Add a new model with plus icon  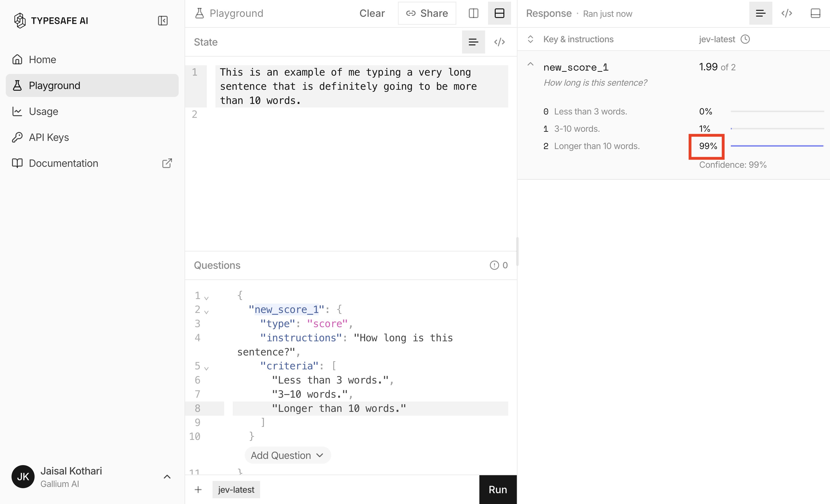click(198, 490)
